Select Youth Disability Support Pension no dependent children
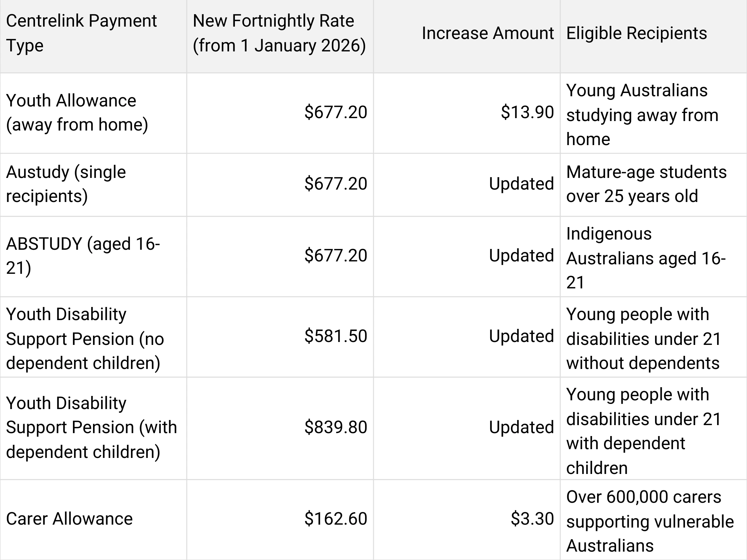The height and width of the screenshot is (560, 747). (85, 339)
